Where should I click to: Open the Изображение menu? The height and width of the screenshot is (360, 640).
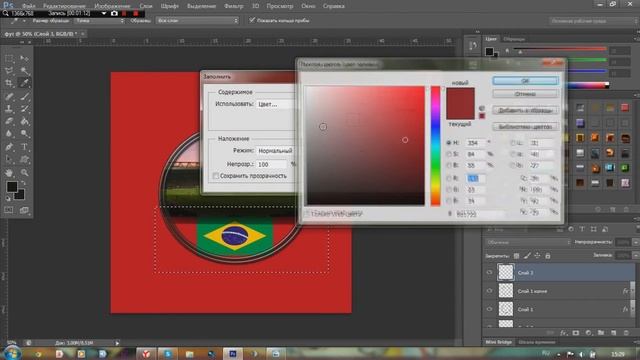tap(112, 6)
